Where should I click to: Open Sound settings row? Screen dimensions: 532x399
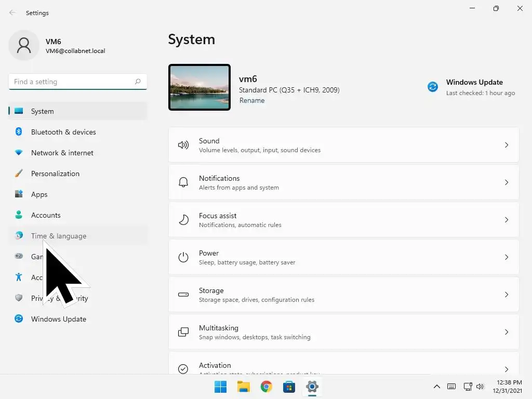[344, 145]
